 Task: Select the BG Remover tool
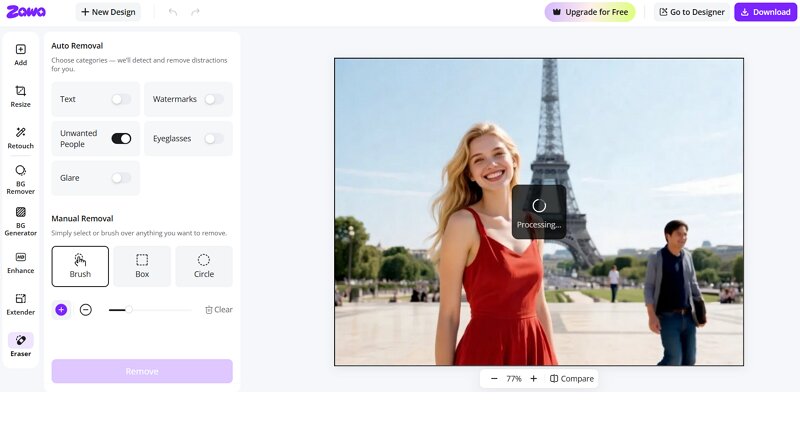pyautogui.click(x=20, y=178)
